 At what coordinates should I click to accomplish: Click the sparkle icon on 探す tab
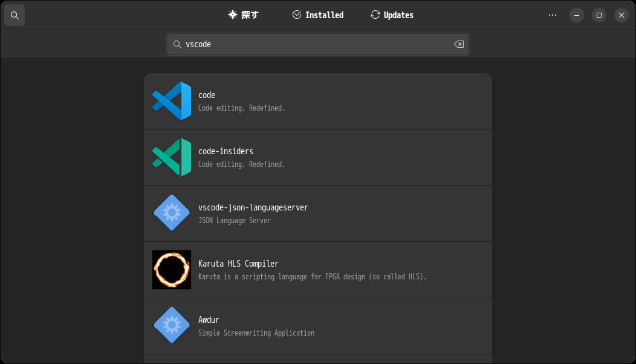(232, 15)
